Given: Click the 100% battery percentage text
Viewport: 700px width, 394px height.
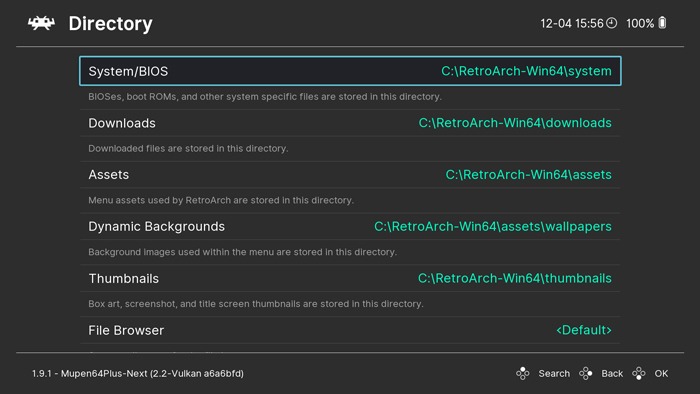Looking at the screenshot, I should point(640,23).
